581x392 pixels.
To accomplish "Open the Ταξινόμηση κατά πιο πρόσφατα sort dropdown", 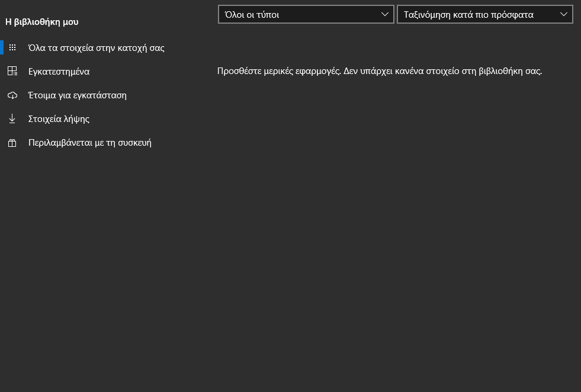I will click(x=485, y=14).
